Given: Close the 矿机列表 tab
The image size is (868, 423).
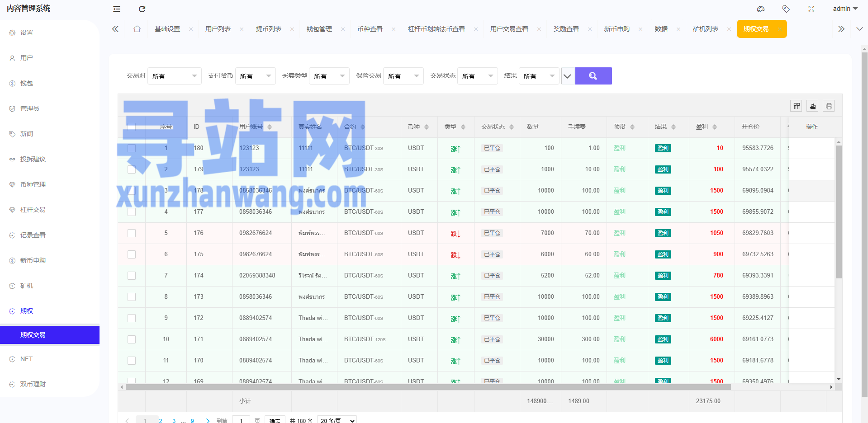Looking at the screenshot, I should coord(729,29).
